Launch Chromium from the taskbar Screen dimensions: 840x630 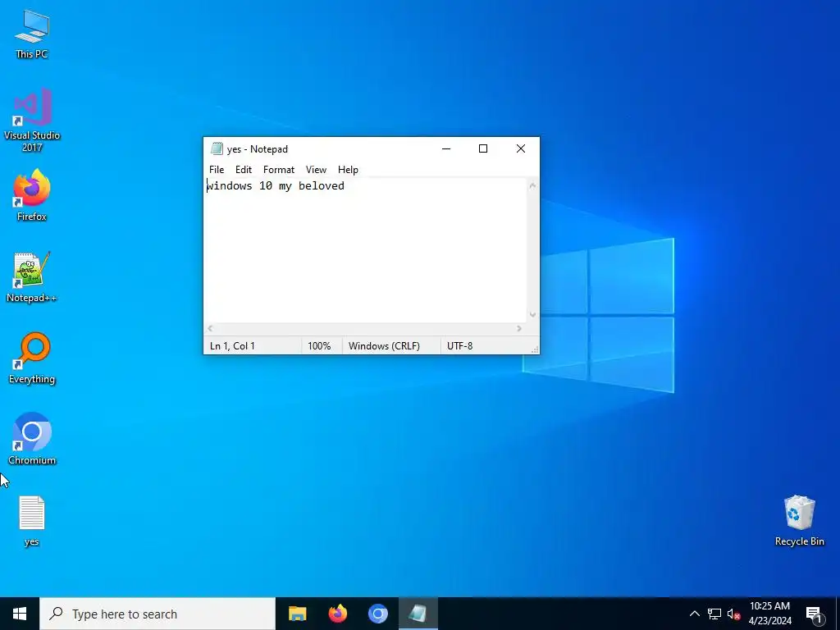[x=377, y=614]
